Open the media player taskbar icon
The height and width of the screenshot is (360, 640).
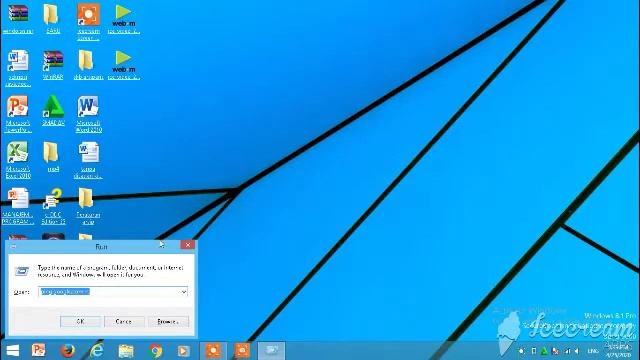click(184, 351)
